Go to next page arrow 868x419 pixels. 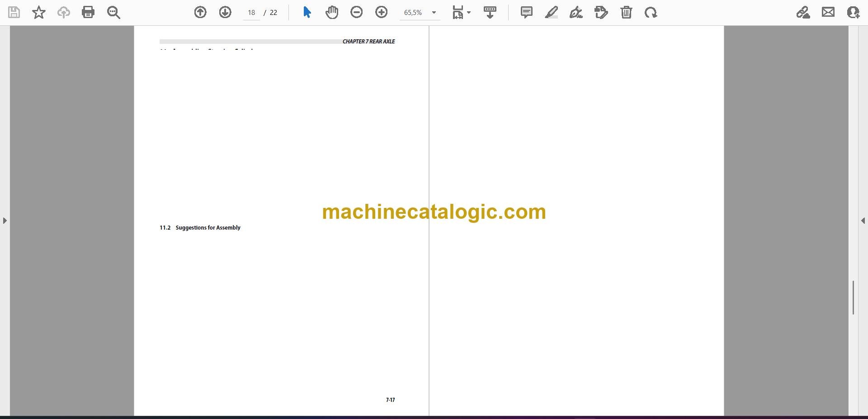tap(225, 12)
